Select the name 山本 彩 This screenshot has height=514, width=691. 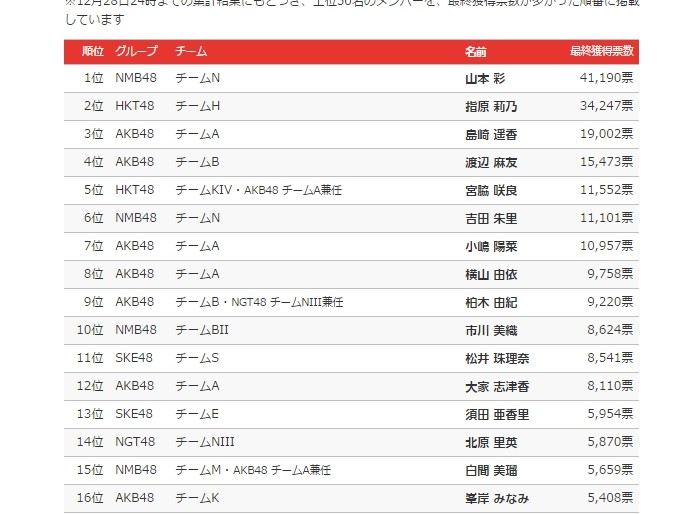click(485, 78)
